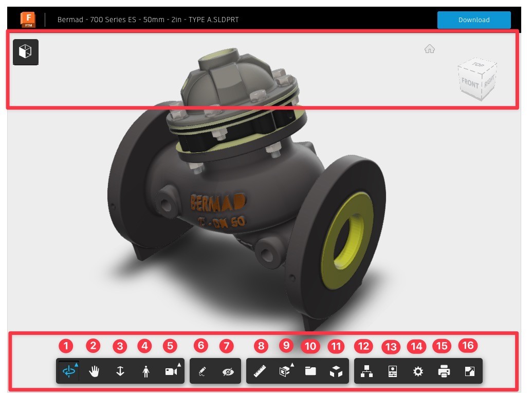
Task: Toggle Full screen mode
Action: (470, 371)
